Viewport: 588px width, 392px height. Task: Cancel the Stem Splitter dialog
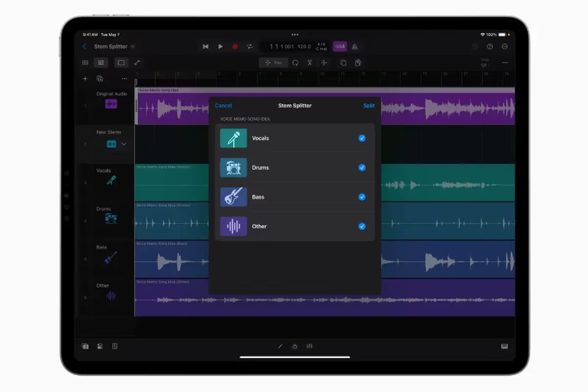223,105
